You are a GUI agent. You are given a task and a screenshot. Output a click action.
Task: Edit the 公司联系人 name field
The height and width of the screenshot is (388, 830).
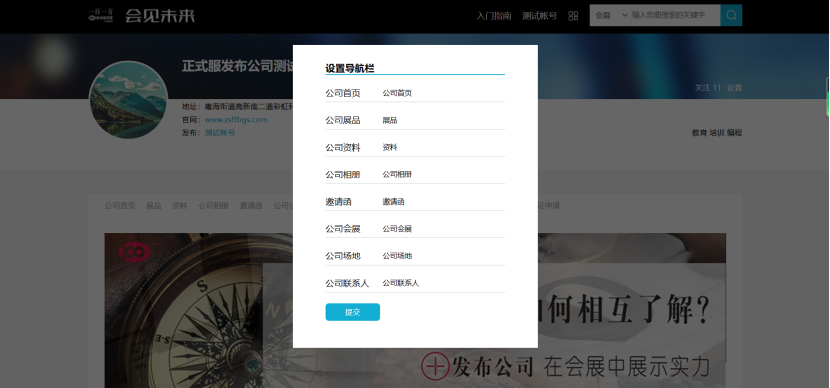(x=443, y=283)
